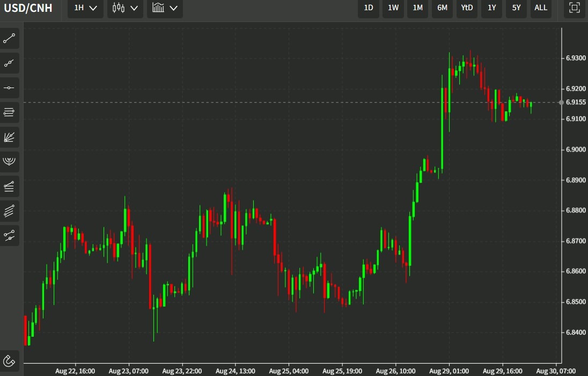This screenshot has height=376, width=588.
Task: Select the horizontal line tool
Action: (9, 88)
